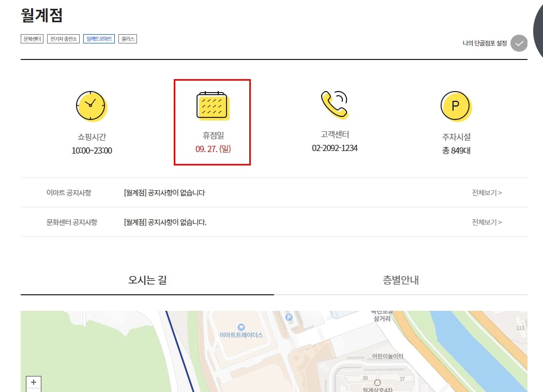This screenshot has width=543, height=392.
Task: Zoom in the map with plus button
Action: [34, 382]
